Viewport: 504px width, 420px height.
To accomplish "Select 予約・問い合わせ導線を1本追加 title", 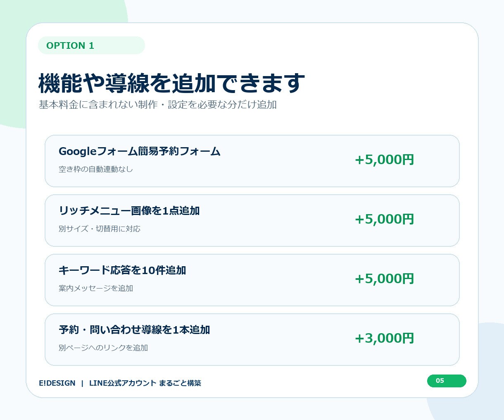I will pyautogui.click(x=134, y=330).
